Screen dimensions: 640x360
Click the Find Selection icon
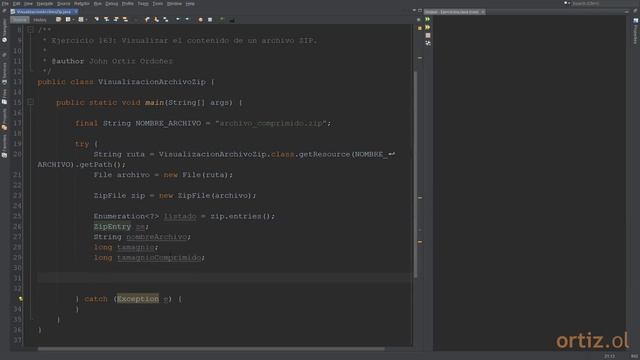click(x=97, y=20)
